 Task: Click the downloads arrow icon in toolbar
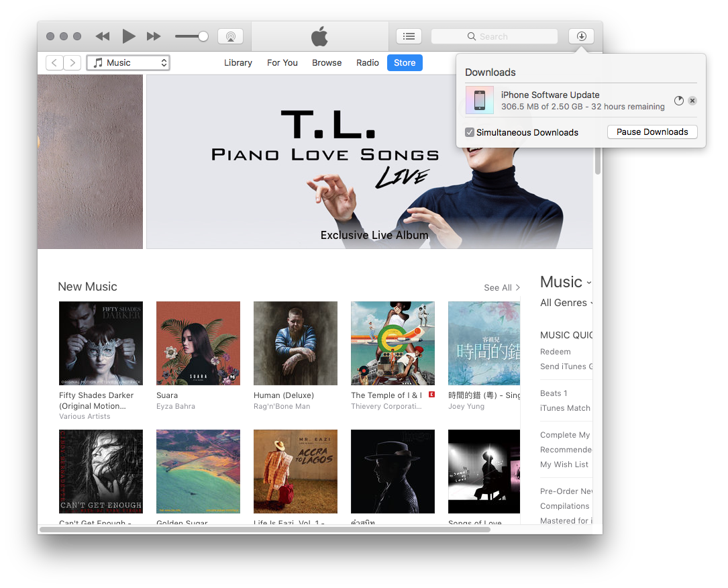point(581,36)
